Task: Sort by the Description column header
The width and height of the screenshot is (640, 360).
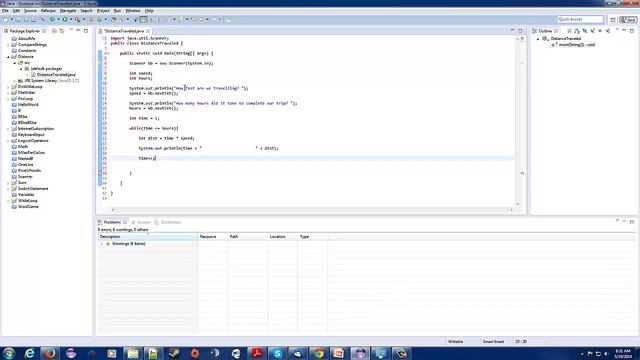Action: (x=148, y=237)
